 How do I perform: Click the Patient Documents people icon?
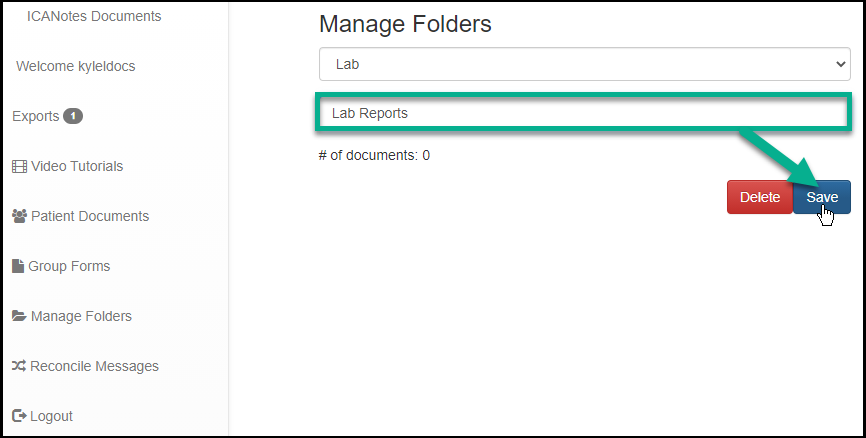(19, 216)
